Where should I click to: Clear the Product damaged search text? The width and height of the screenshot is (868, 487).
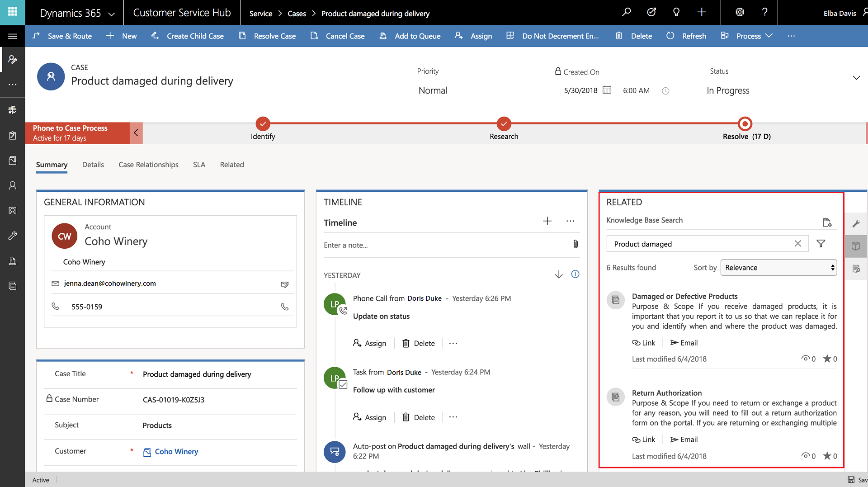pos(798,244)
